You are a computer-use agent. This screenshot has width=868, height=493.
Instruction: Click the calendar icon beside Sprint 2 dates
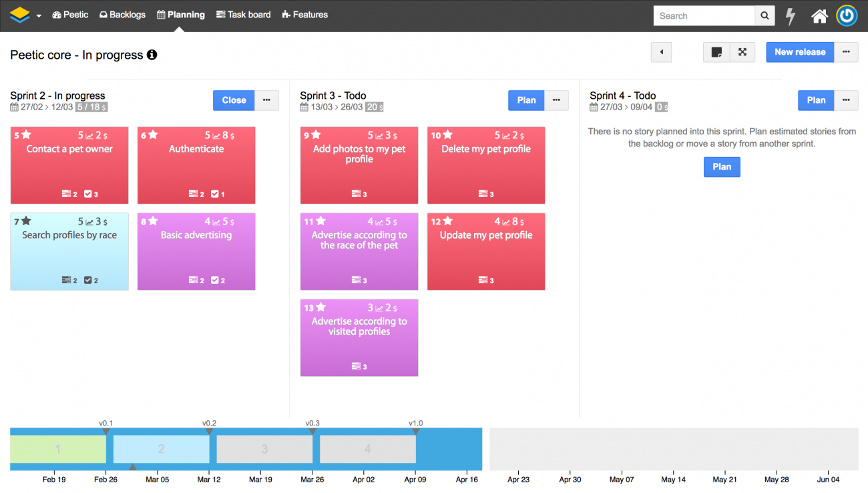point(13,106)
